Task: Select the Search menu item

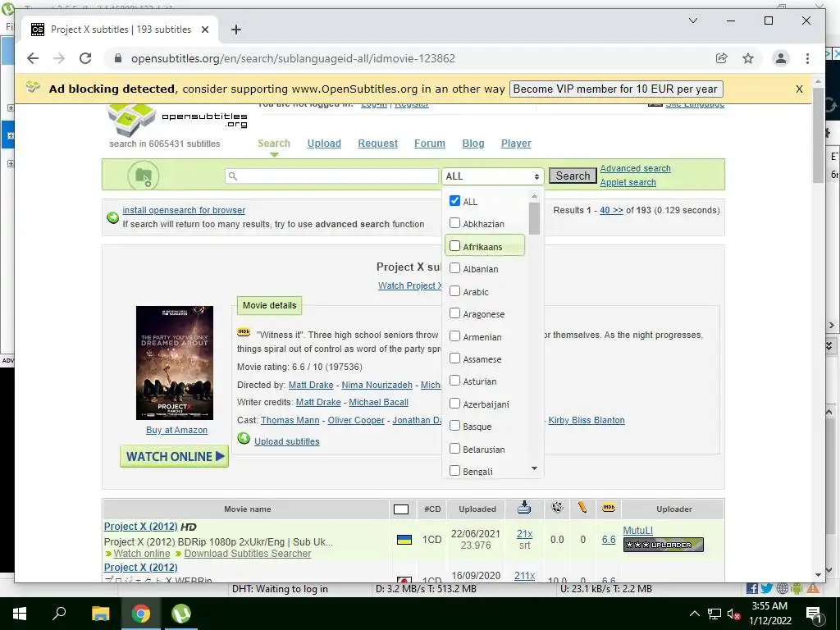Action: tap(274, 144)
